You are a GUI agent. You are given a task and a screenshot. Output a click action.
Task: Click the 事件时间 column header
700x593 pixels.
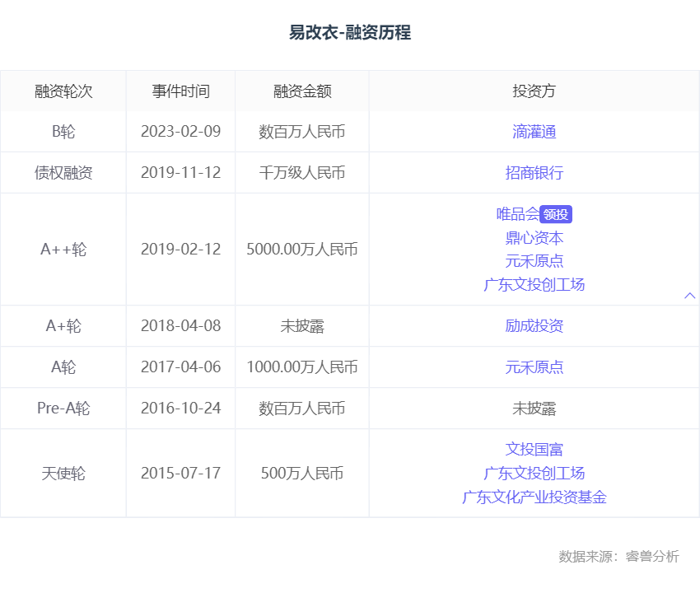181,91
